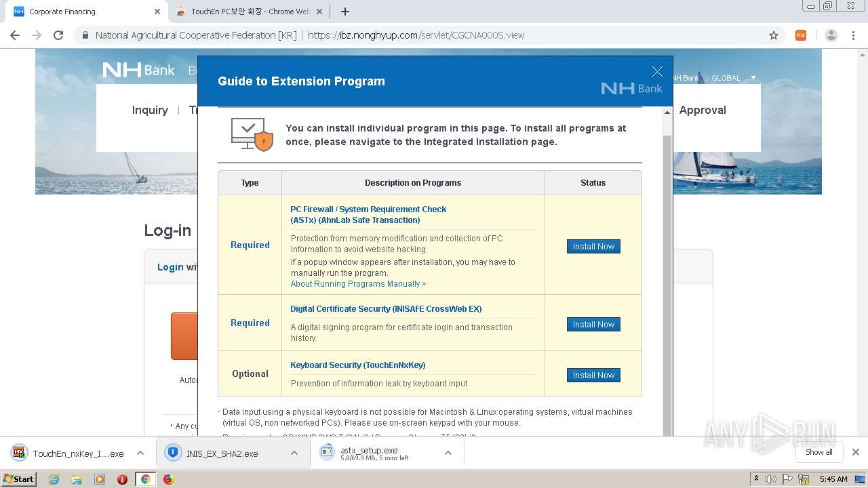Open the Action Center flag icon
Screen dimensions: 868x488
[x=788, y=479]
